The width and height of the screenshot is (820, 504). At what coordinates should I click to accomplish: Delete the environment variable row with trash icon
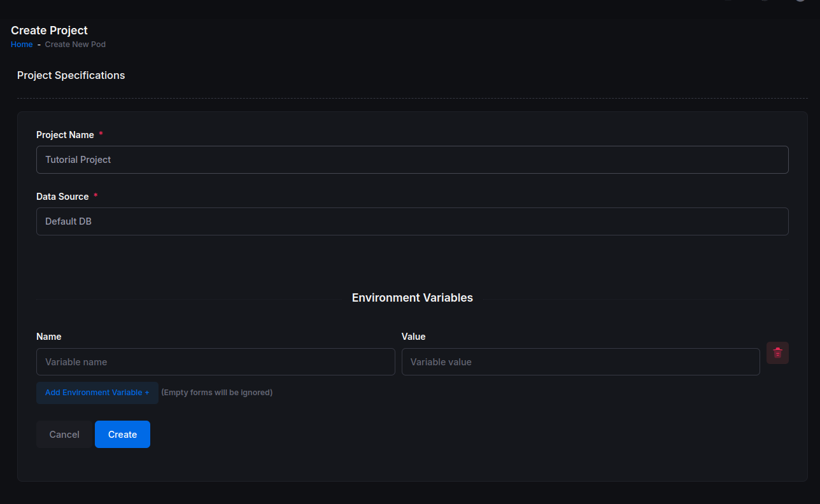pyautogui.click(x=777, y=353)
